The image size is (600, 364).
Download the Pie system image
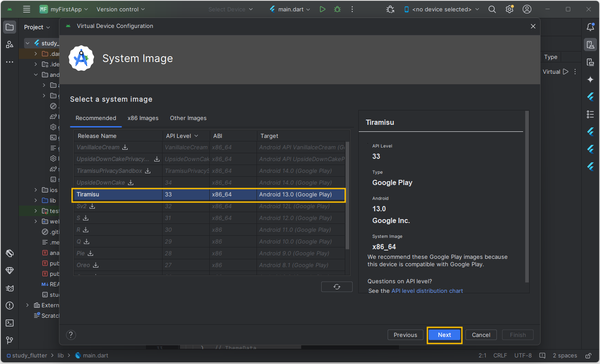[90, 253]
